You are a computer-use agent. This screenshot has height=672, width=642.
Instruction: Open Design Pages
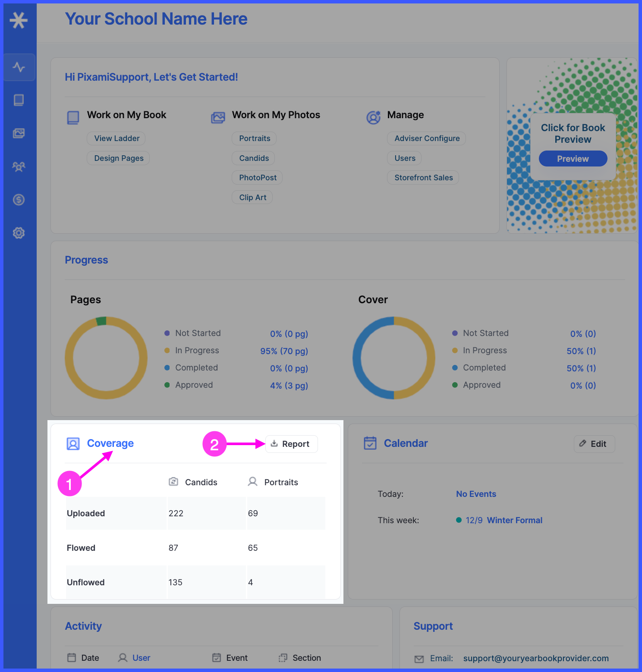click(x=118, y=158)
